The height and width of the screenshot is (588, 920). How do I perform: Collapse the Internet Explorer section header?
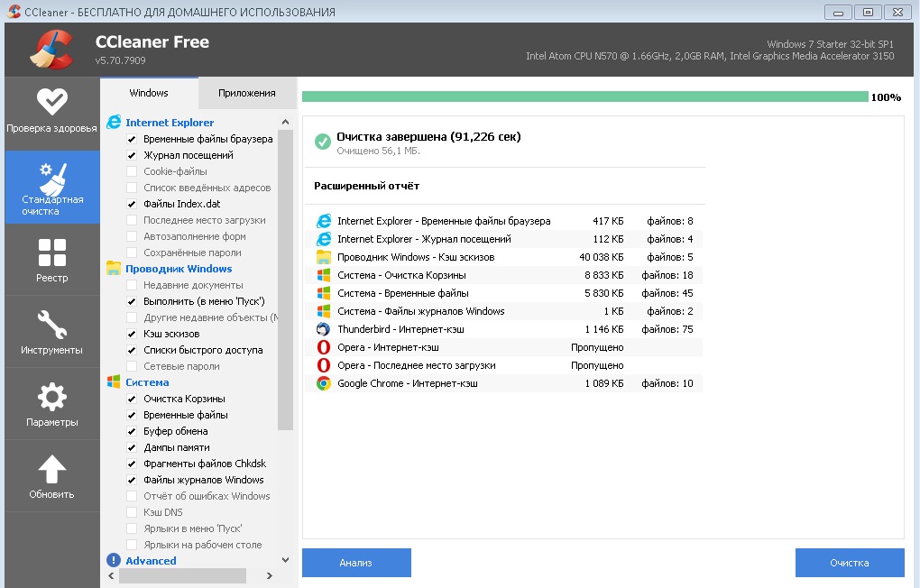click(170, 122)
